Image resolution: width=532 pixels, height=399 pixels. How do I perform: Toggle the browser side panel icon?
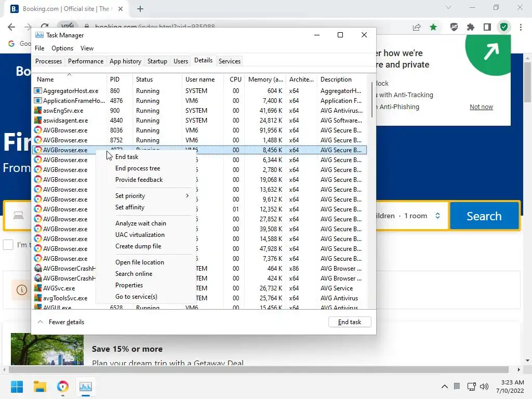point(487,27)
